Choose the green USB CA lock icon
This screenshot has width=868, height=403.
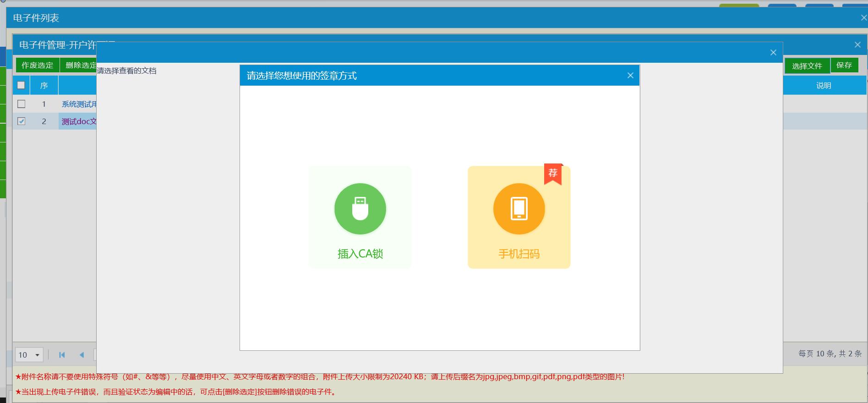pos(360,209)
